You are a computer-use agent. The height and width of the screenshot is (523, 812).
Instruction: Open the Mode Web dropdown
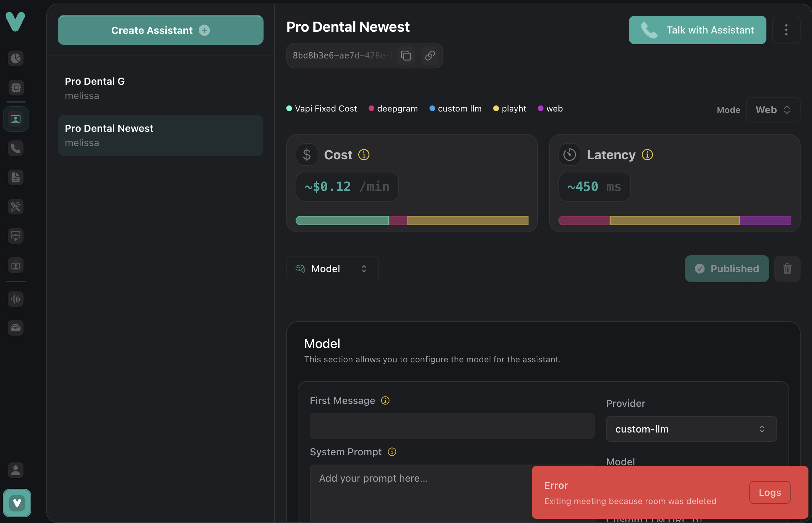tap(773, 110)
